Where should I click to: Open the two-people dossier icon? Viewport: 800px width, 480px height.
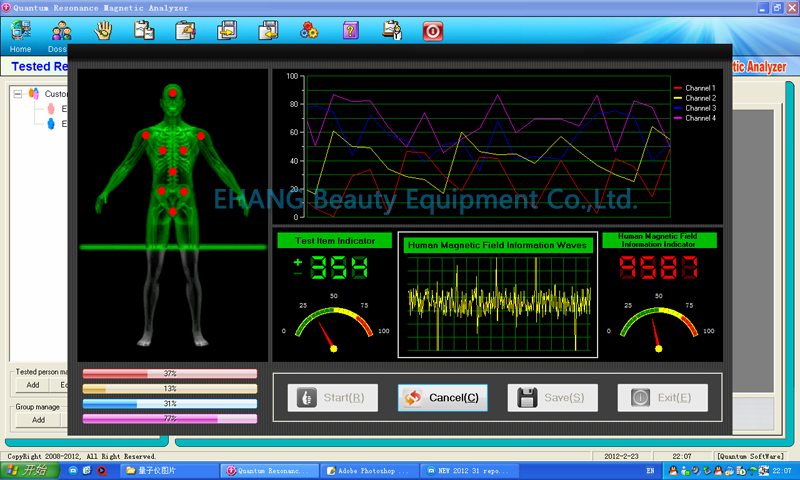coord(61,31)
